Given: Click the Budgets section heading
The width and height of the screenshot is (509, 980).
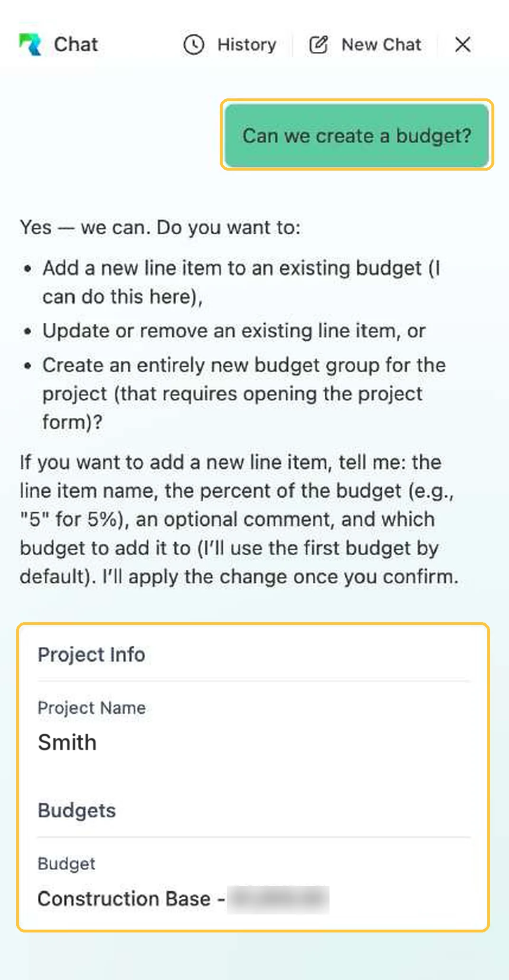Looking at the screenshot, I should 77,810.
